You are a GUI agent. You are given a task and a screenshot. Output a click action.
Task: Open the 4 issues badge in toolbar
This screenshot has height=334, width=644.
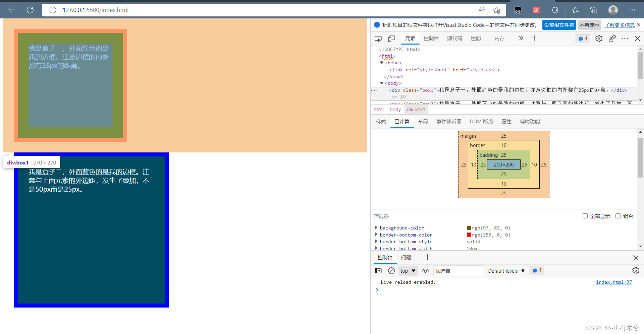pos(583,39)
